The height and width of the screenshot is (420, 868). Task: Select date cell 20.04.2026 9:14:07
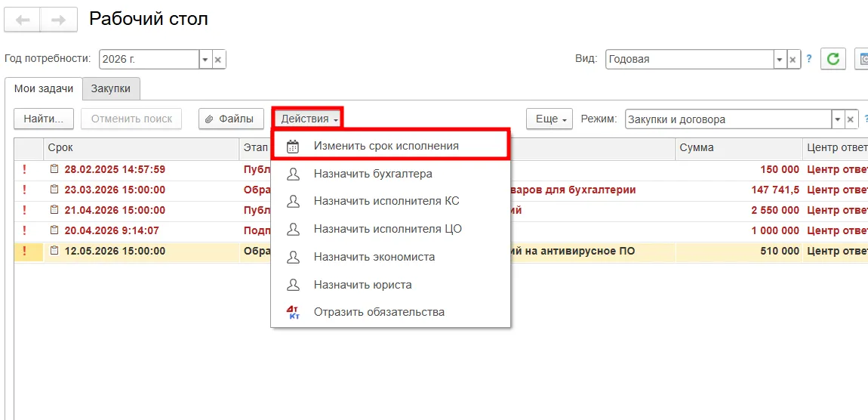141,231
